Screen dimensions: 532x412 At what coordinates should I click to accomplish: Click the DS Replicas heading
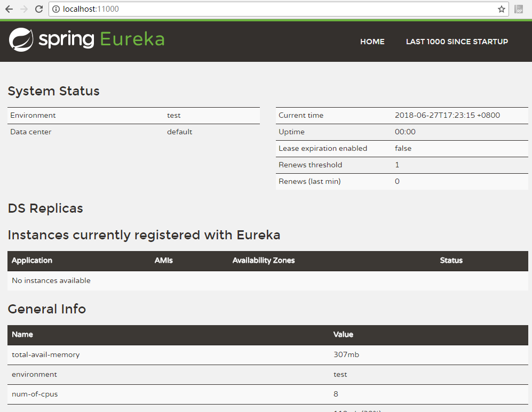pyautogui.click(x=45, y=208)
